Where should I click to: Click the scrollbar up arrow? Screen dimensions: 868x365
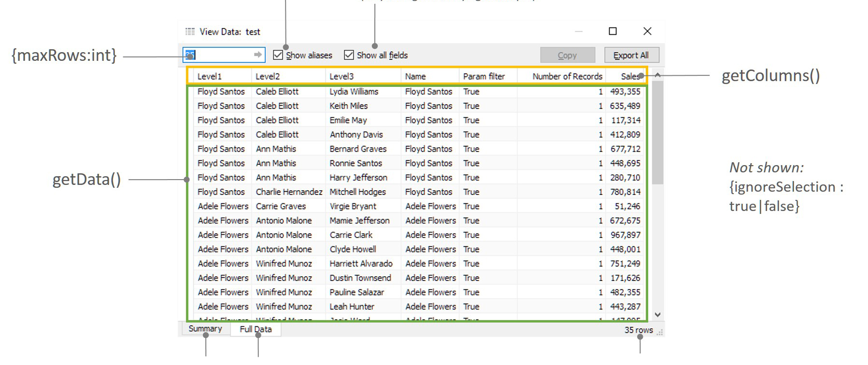(x=657, y=75)
